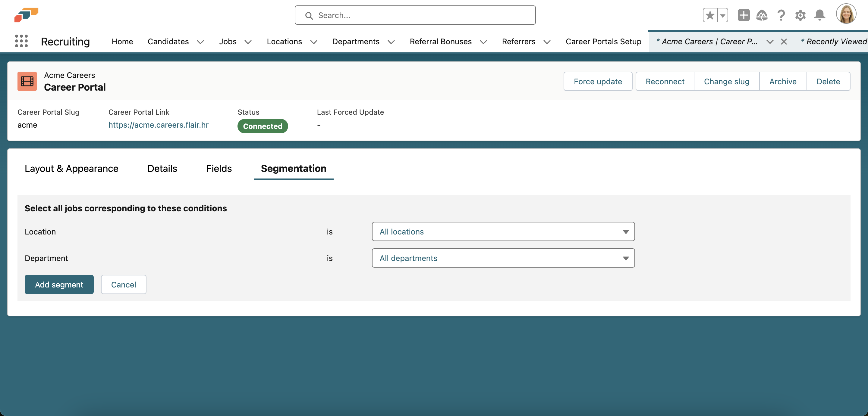Click the Force update button
Viewport: 868px width, 416px height.
[x=598, y=81]
